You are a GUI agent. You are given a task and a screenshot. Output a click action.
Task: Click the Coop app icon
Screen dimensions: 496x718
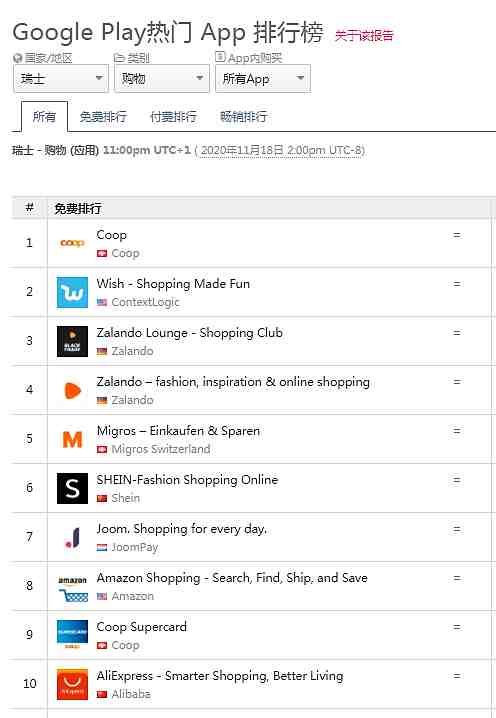click(72, 243)
